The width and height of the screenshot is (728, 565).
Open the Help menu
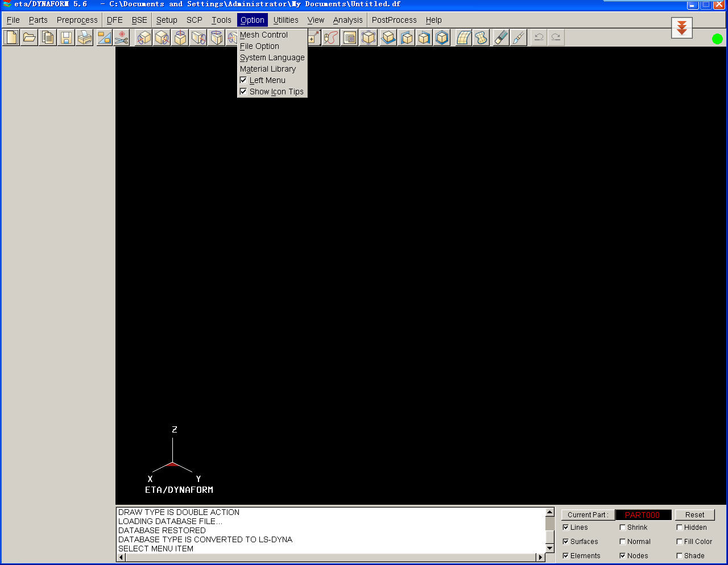[x=434, y=20]
